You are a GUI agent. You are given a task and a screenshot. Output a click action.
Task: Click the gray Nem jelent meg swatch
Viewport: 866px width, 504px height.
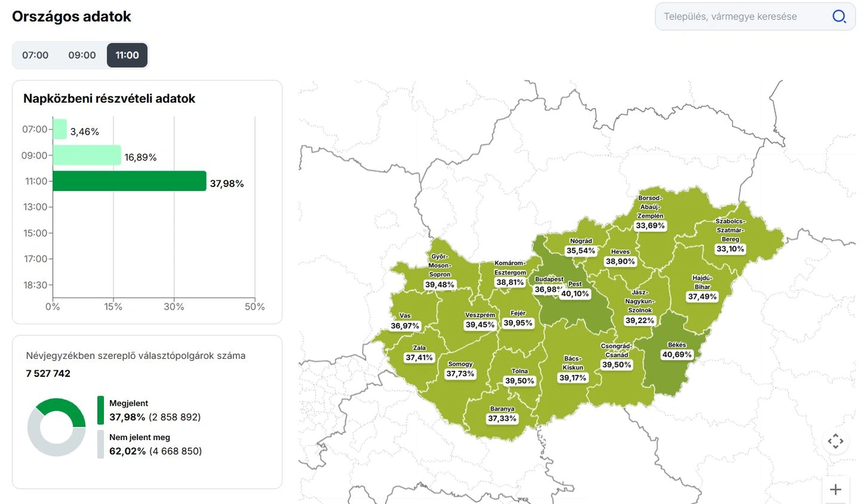[101, 444]
